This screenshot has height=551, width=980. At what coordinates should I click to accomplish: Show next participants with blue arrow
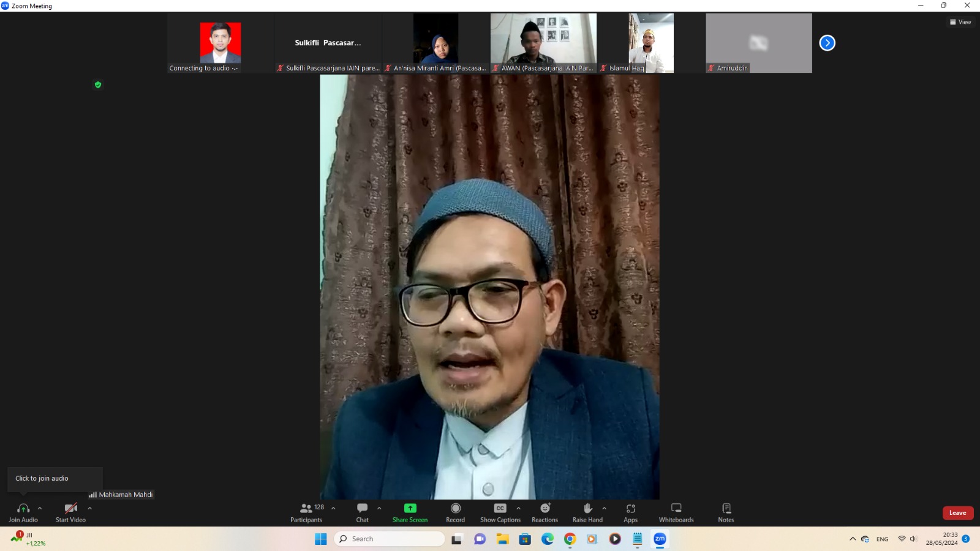(x=827, y=43)
